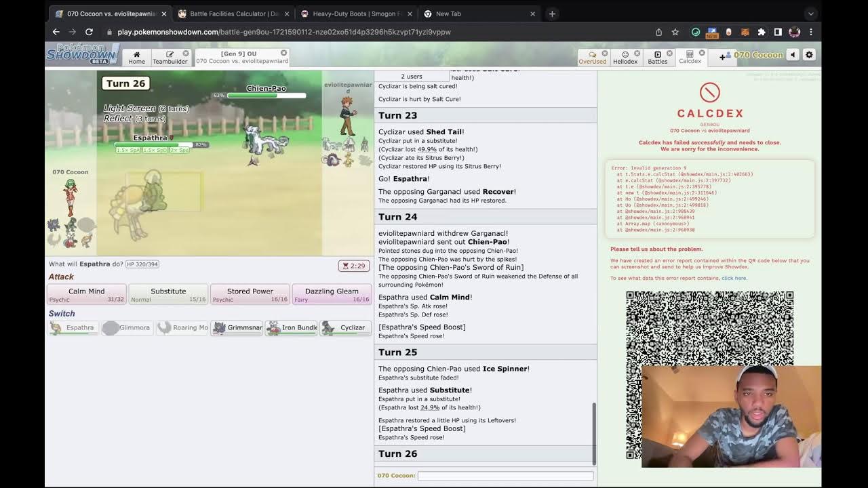Viewport: 868px width, 488px height.
Task: Close the Battles tab
Action: (x=669, y=54)
